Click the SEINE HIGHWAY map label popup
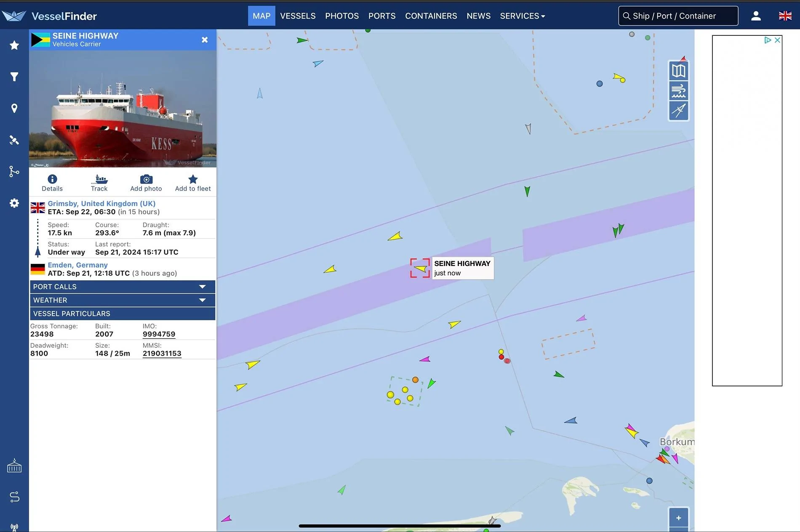This screenshot has height=532, width=800. click(463, 268)
